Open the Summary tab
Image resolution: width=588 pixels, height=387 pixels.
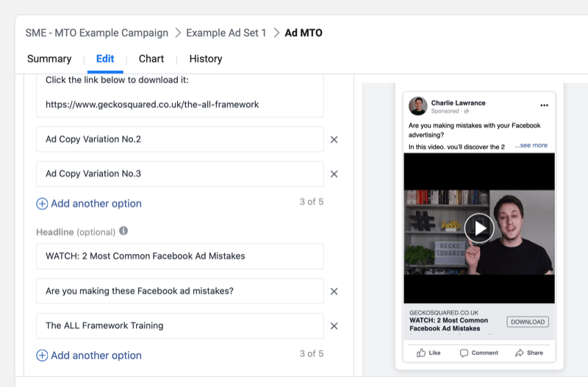[49, 59]
